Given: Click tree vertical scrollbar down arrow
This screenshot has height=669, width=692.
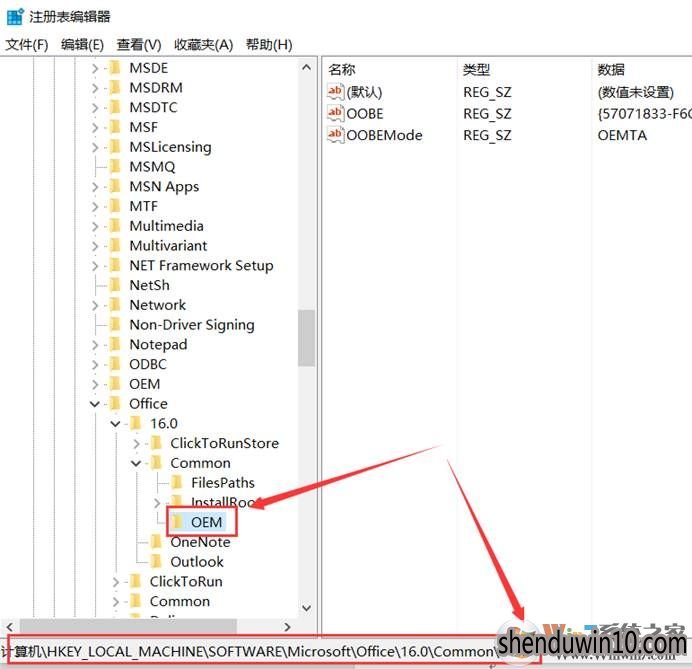Looking at the screenshot, I should tap(306, 608).
